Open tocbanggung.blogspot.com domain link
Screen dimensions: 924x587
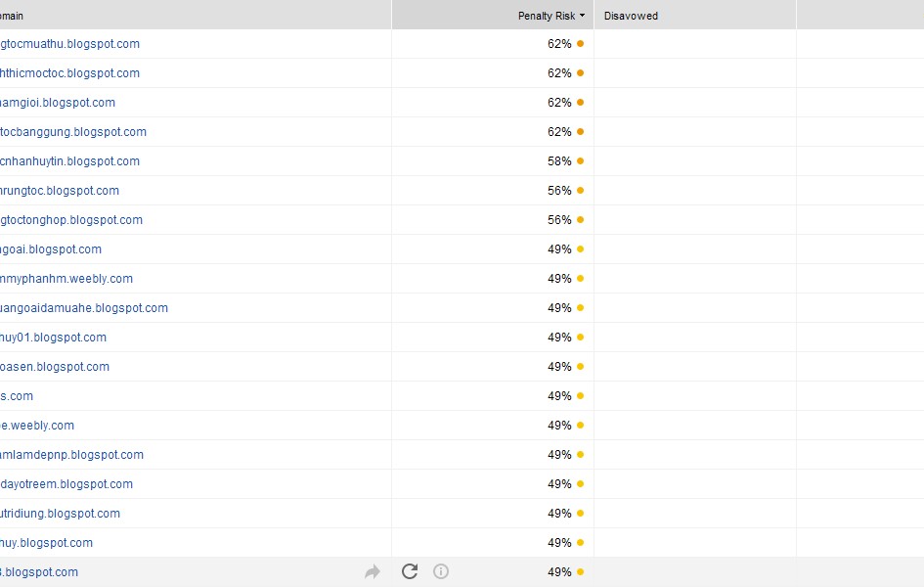point(73,132)
